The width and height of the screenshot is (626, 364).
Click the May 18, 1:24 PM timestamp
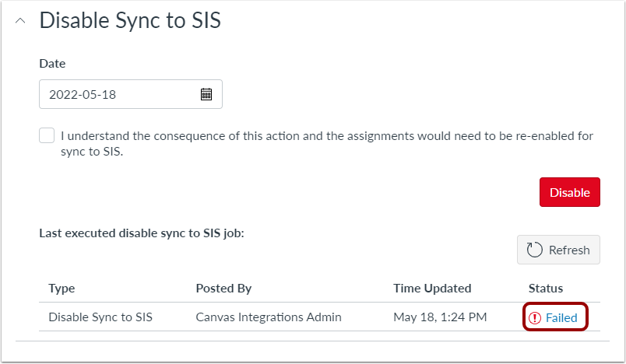(441, 317)
